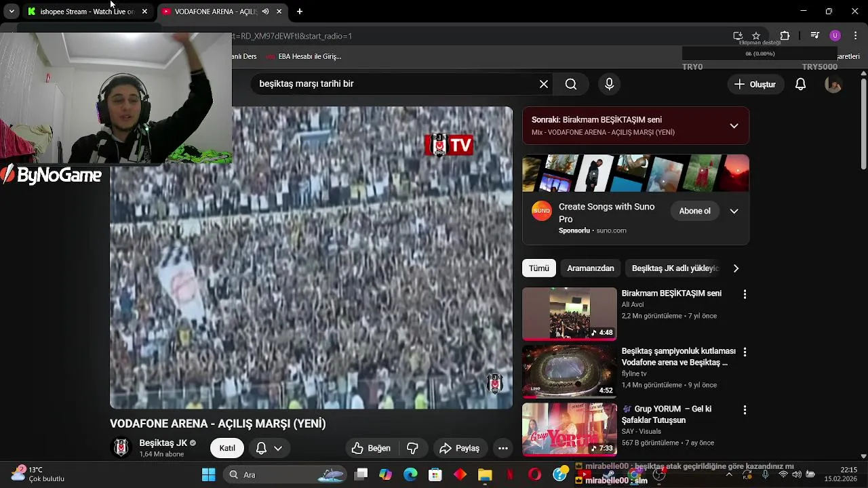Open the tab search dropdown arrow
The height and width of the screenshot is (488, 868).
(12, 12)
